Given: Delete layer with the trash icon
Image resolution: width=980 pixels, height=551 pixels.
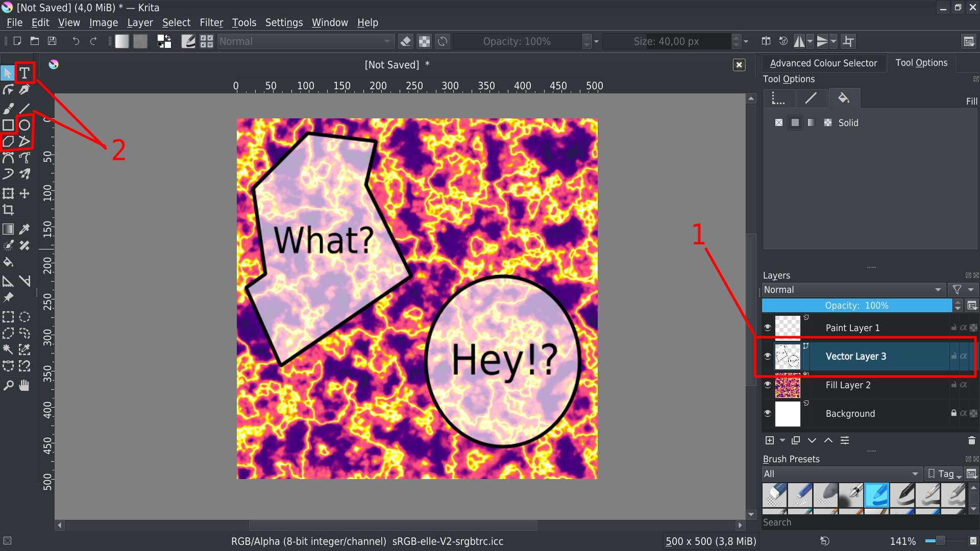Looking at the screenshot, I should pos(971,440).
